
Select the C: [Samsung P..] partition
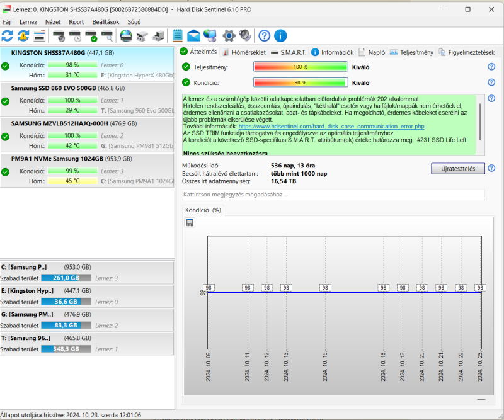[x=87, y=273]
